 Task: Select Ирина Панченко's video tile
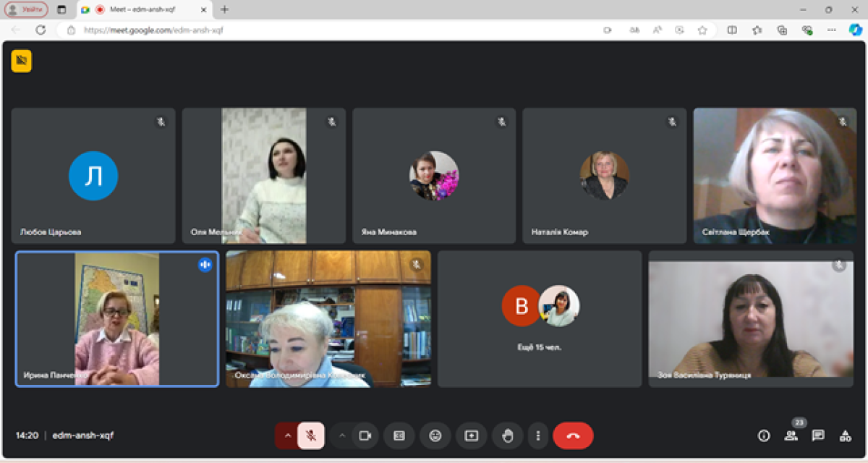coord(117,319)
